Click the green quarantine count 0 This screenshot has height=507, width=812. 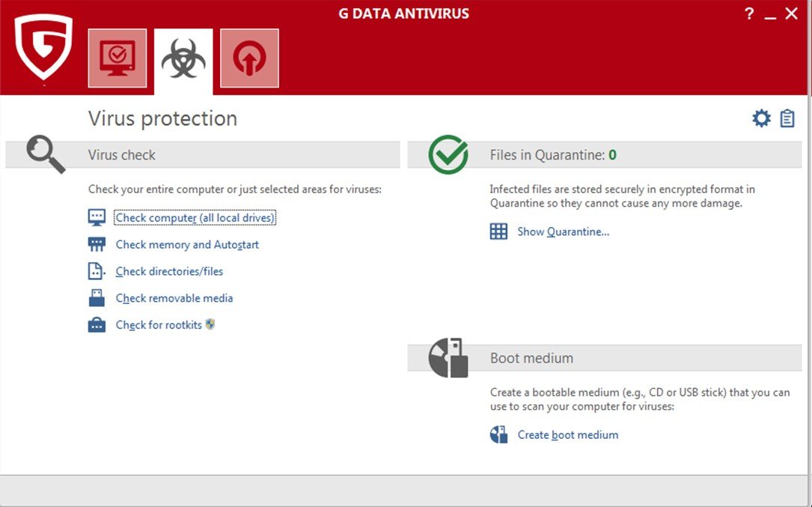[x=613, y=155]
